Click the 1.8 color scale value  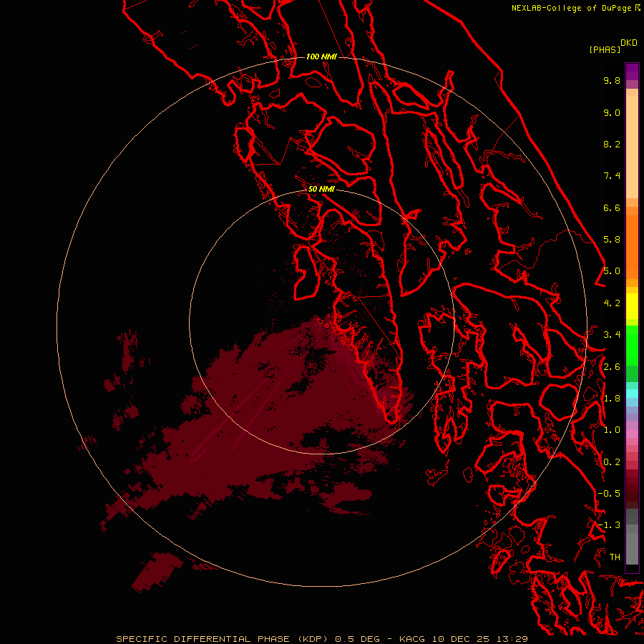tap(612, 399)
